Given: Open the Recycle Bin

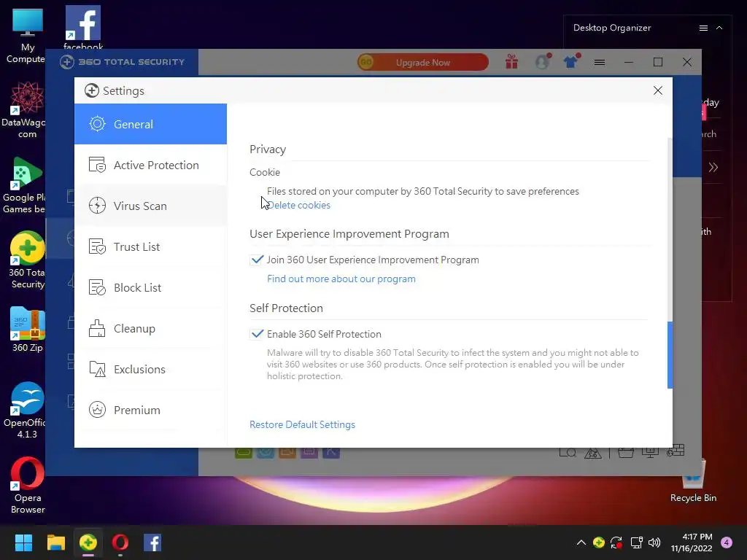Looking at the screenshot, I should (x=693, y=481).
